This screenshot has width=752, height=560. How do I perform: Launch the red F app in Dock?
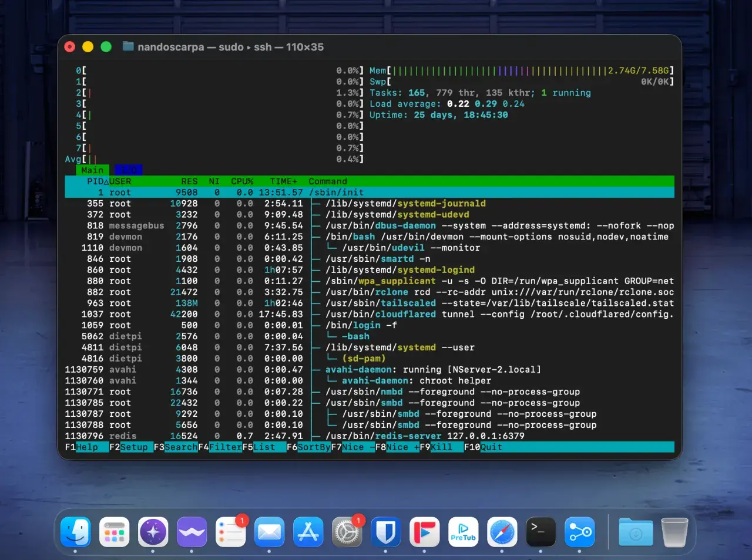[x=424, y=532]
